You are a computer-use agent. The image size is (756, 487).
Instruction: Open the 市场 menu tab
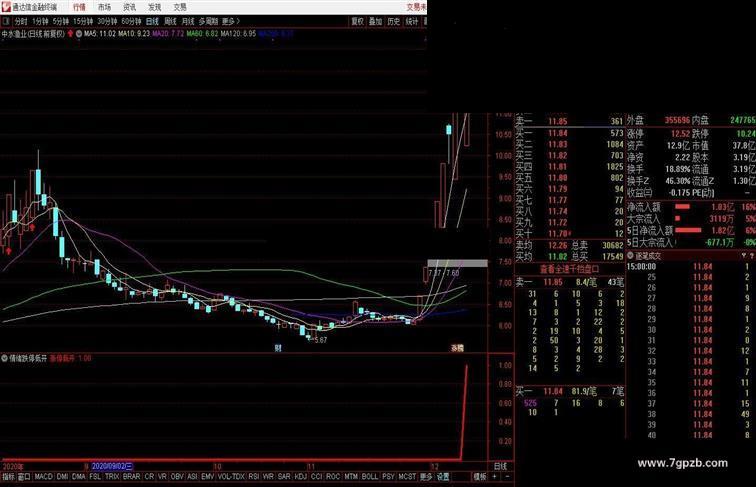point(105,7)
